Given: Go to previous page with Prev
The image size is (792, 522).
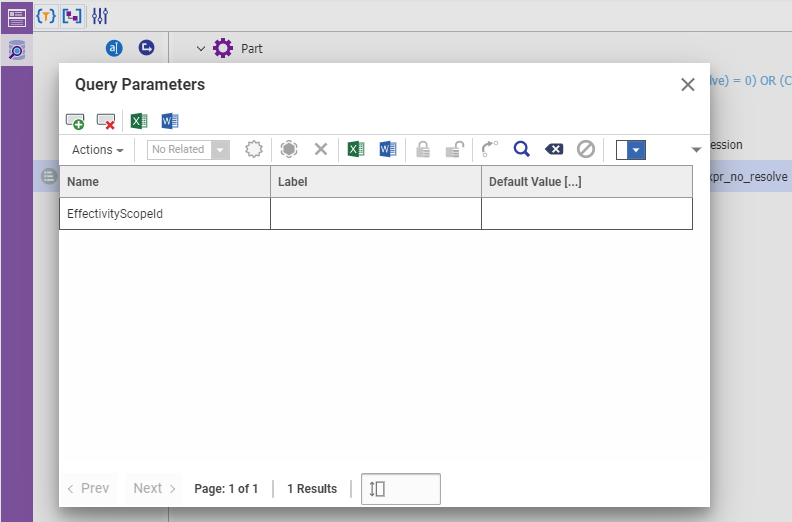Looking at the screenshot, I should pyautogui.click(x=88, y=488).
